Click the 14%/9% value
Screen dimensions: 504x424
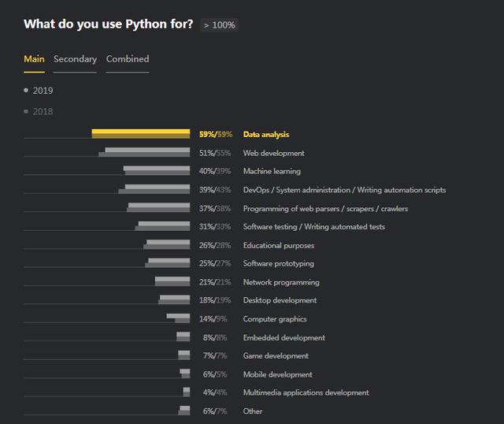[x=213, y=319]
